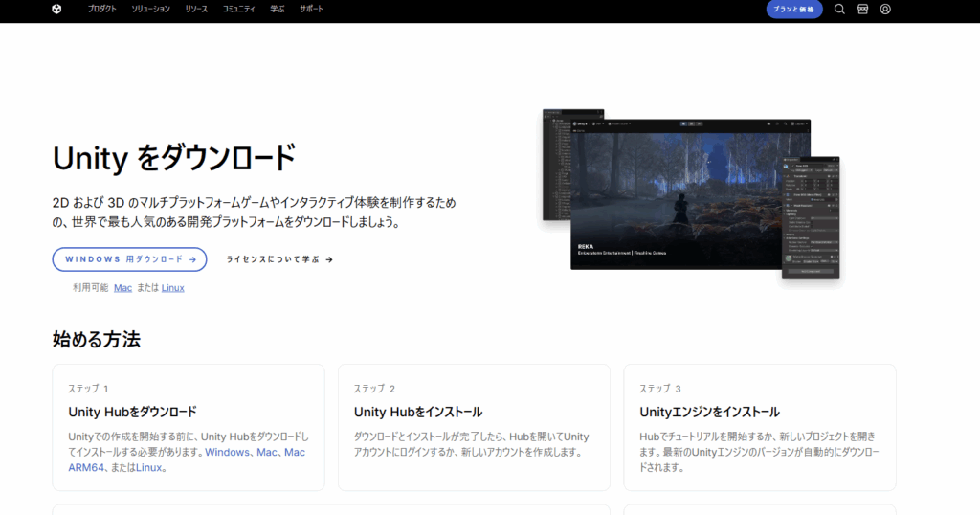
Task: Click the Unity editor screenshot image
Action: pyautogui.click(x=691, y=193)
